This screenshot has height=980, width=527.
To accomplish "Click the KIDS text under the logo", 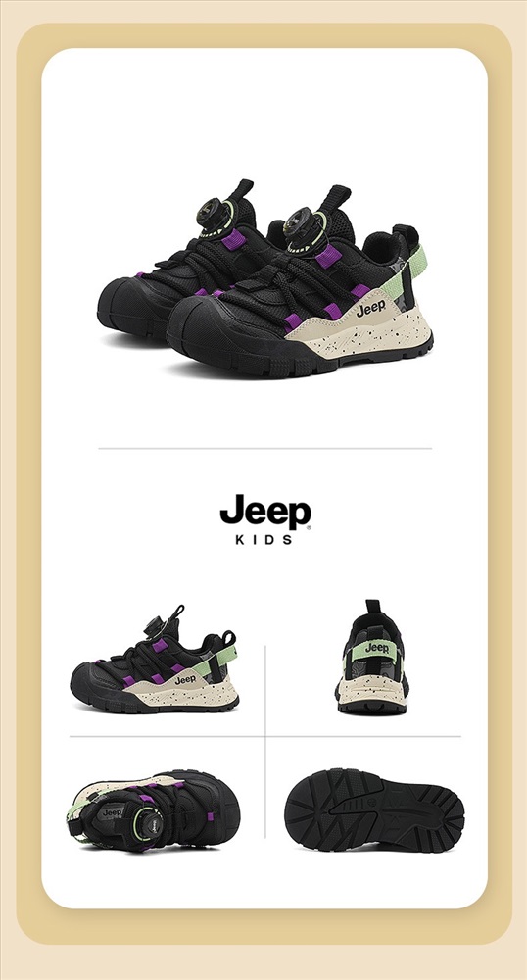I will tap(264, 539).
